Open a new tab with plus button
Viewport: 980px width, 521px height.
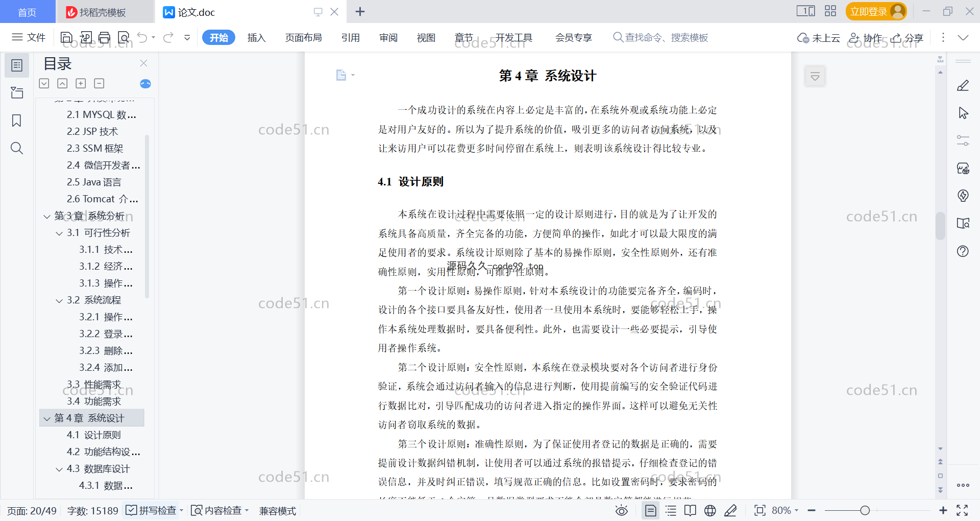(x=360, y=11)
